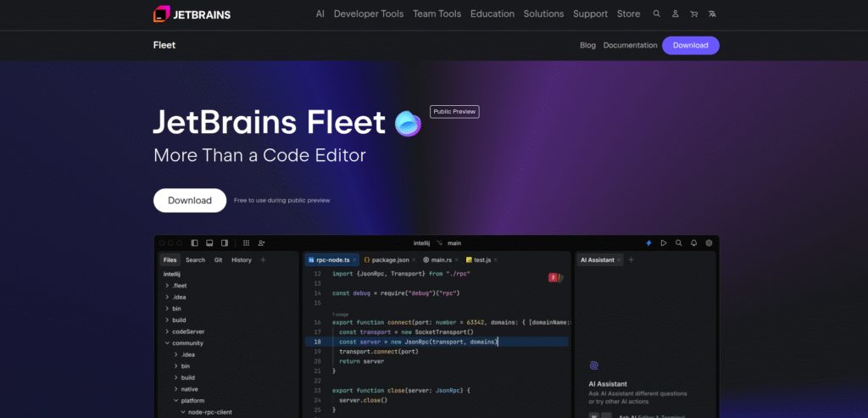Click the notifications bell in Fleet toolbar
The height and width of the screenshot is (418, 868).
tap(693, 243)
